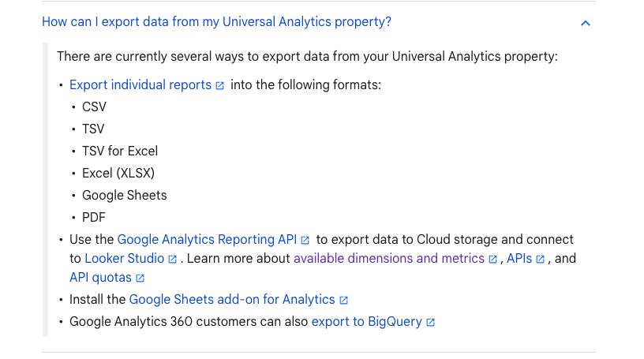Open the Looker Studio link
644x359 pixels.
[125, 258]
